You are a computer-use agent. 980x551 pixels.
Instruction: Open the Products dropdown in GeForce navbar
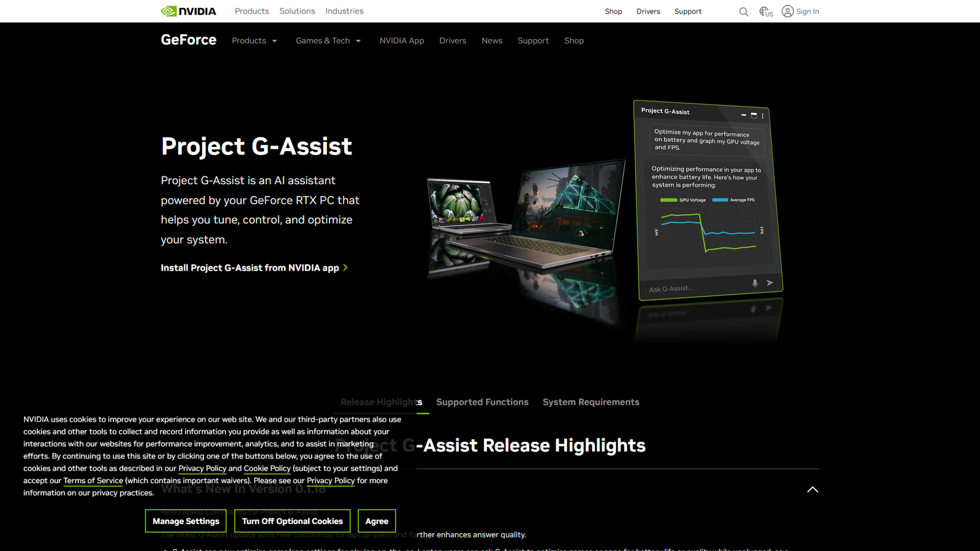coord(254,40)
